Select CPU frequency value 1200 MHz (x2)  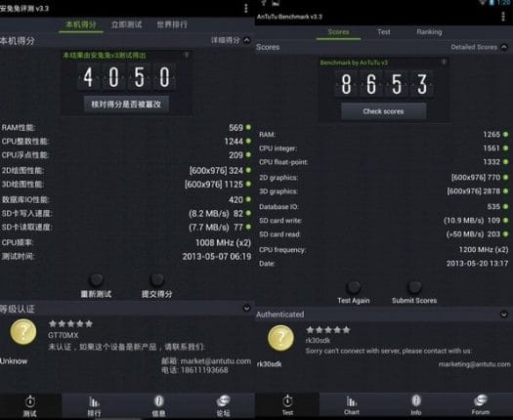(x=484, y=250)
